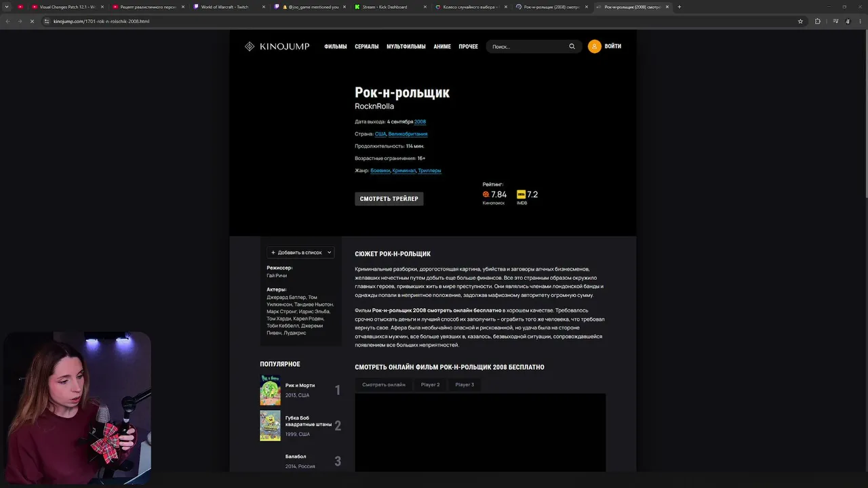
Task: Open the Балабол title link
Action: (296, 457)
